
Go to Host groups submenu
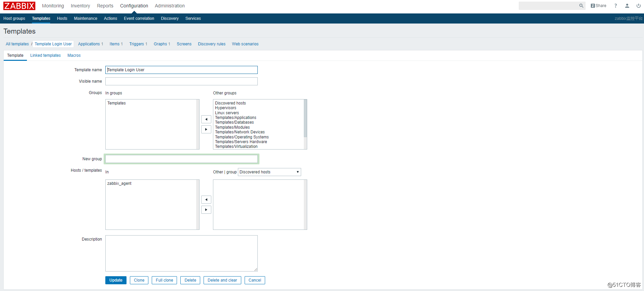pos(14,18)
